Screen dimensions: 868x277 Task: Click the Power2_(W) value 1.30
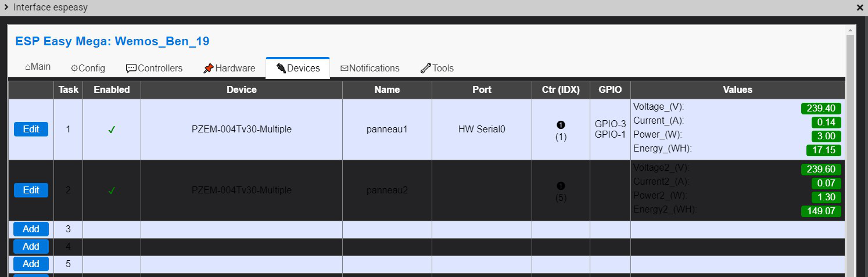pos(826,197)
